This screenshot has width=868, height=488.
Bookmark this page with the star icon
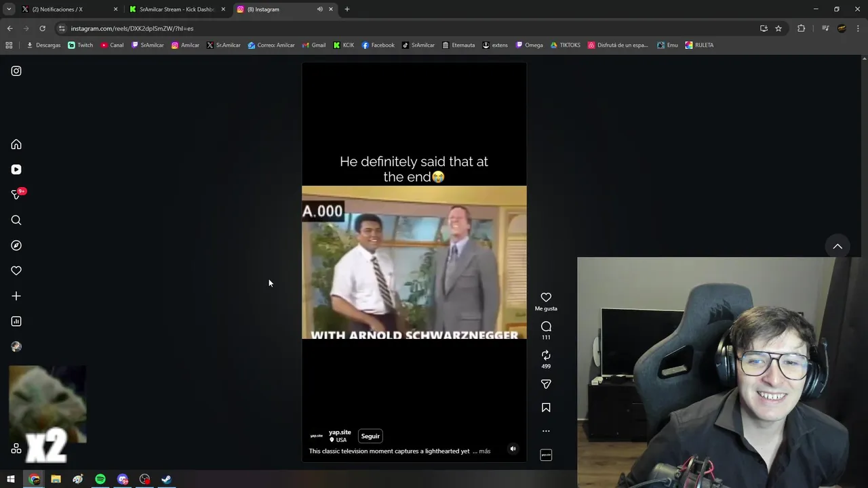point(778,28)
